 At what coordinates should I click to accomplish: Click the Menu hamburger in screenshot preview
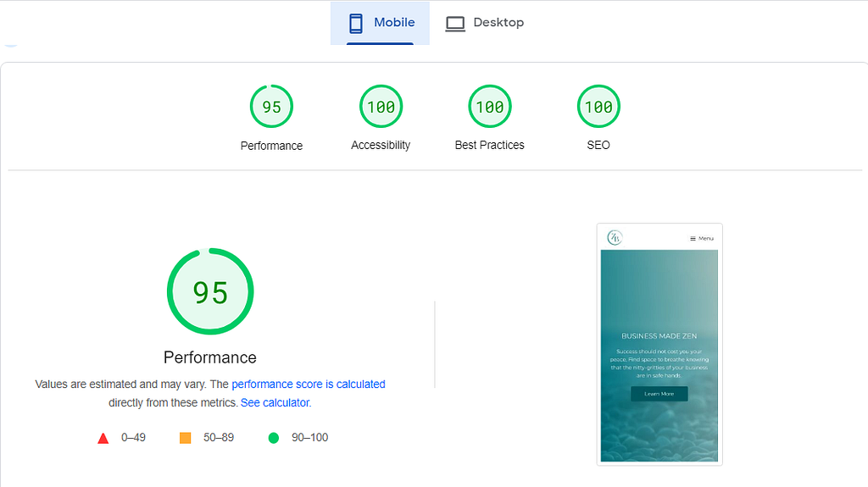(701, 239)
